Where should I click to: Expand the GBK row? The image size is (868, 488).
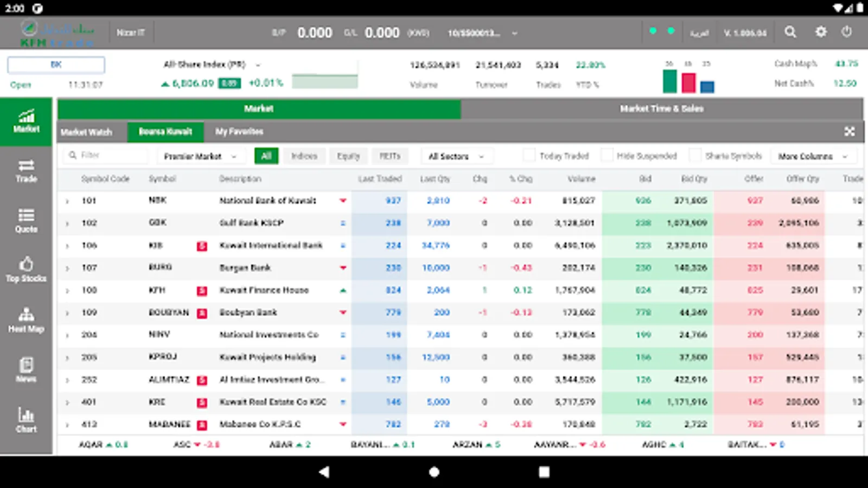[x=67, y=223]
